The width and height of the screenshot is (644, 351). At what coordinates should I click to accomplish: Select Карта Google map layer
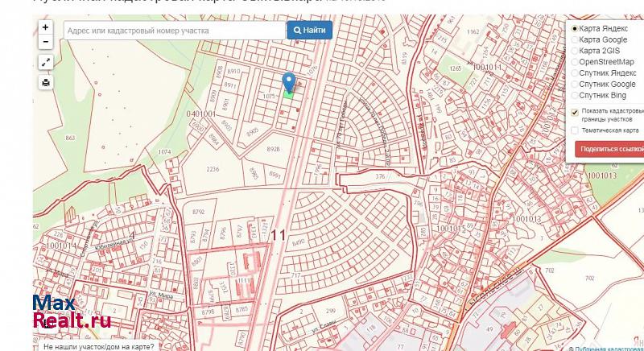[575, 39]
